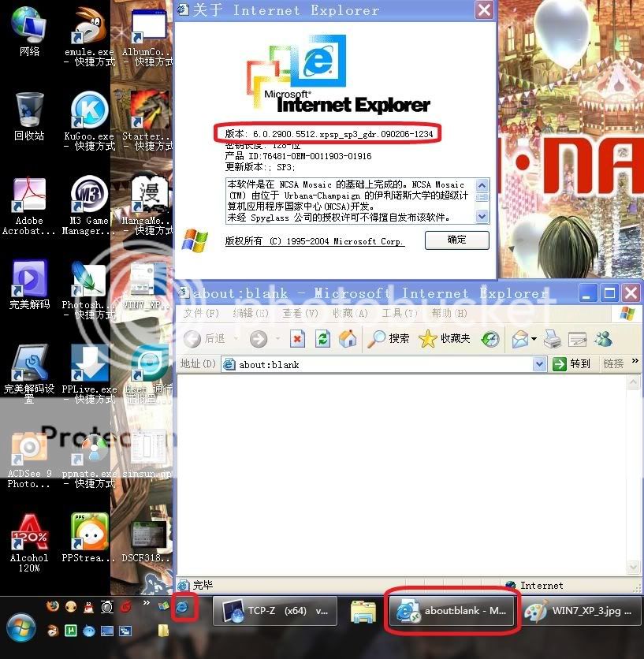The height and width of the screenshot is (659, 644).
Task: Open the 帮助(H) Help menu
Action: coord(449,313)
